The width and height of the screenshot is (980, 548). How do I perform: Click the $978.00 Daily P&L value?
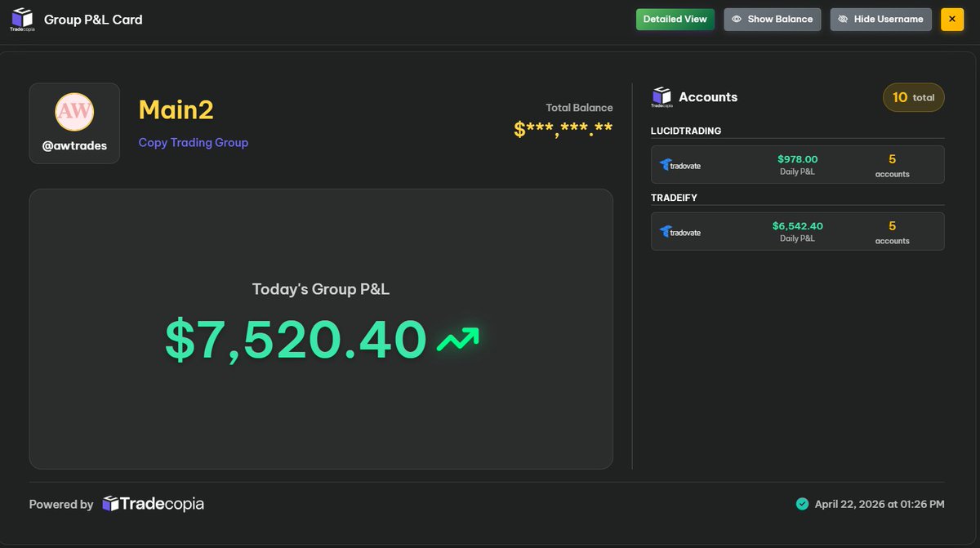(x=798, y=159)
